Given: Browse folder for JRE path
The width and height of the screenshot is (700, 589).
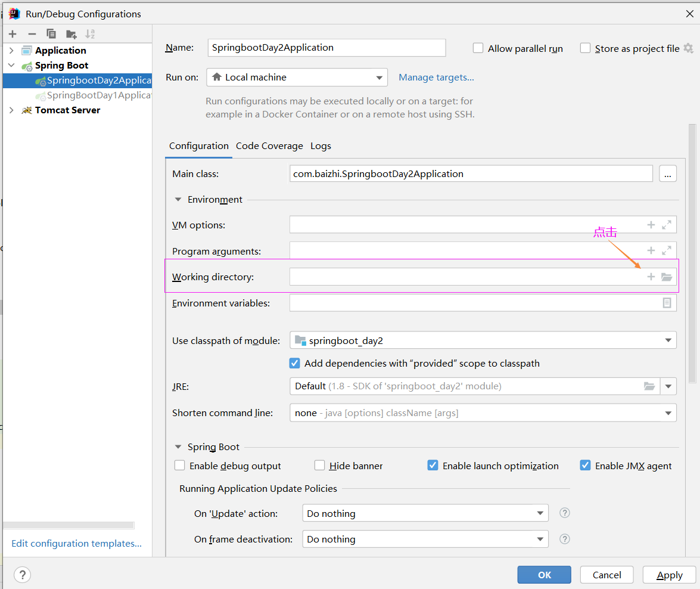Looking at the screenshot, I should coord(649,386).
